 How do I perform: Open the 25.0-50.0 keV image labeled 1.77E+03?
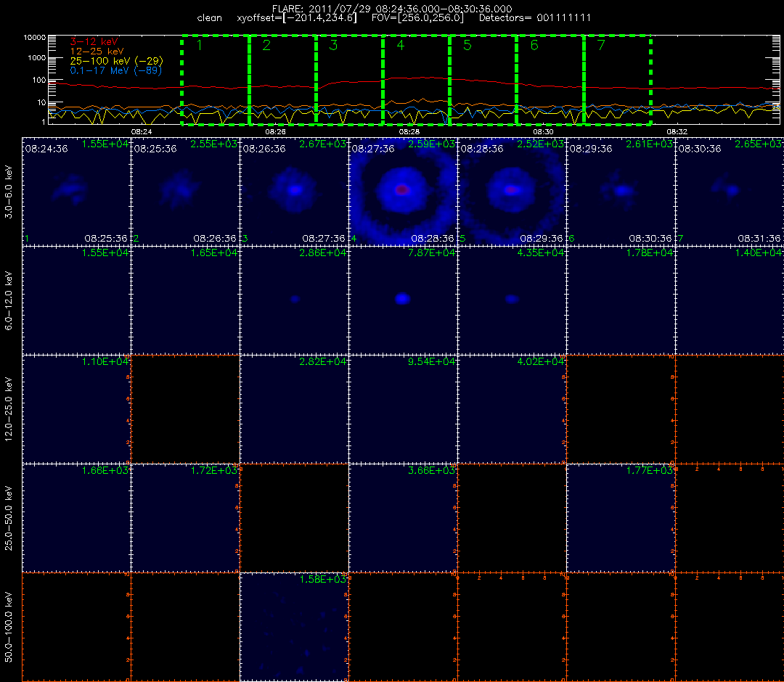click(621, 517)
